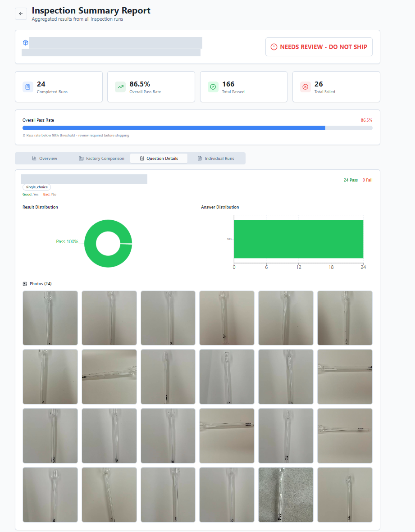
Task: Open the first photo in the bottom row
Action: 50,495
